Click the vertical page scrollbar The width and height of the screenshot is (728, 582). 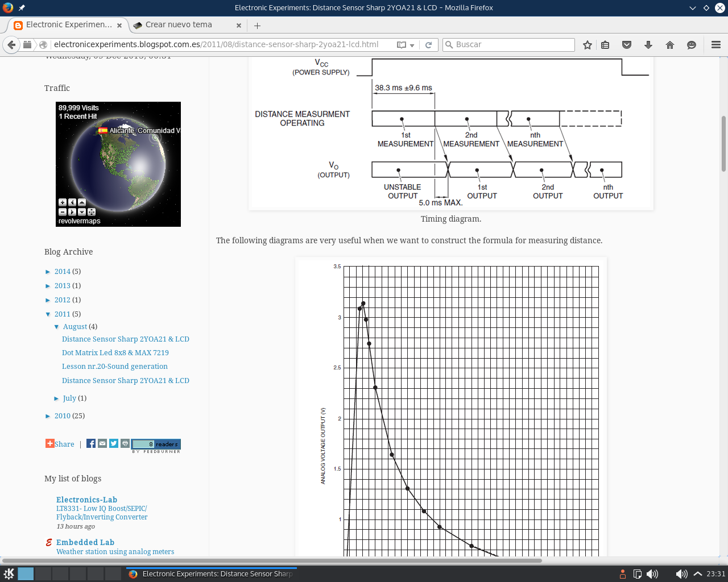(723, 143)
